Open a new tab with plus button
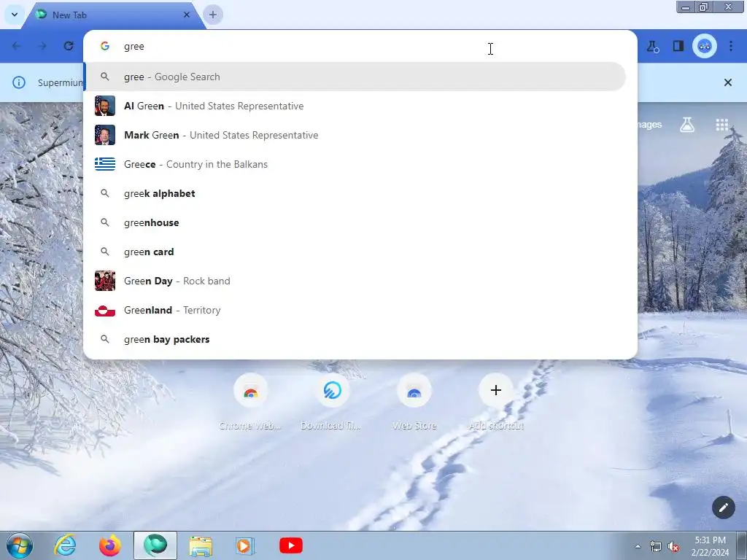Screen dimensions: 747x560 tap(212, 15)
